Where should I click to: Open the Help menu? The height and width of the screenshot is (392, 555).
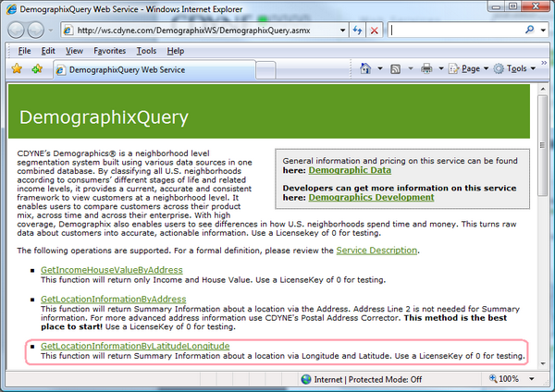[176, 51]
